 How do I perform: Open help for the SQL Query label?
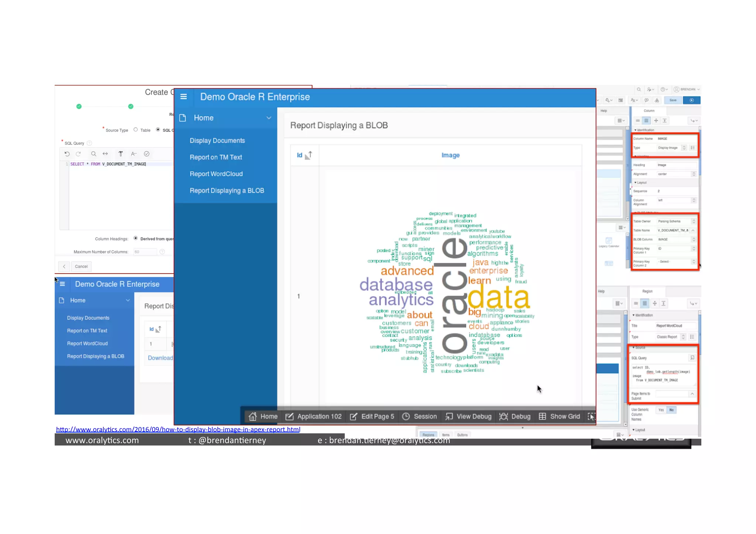(x=89, y=143)
